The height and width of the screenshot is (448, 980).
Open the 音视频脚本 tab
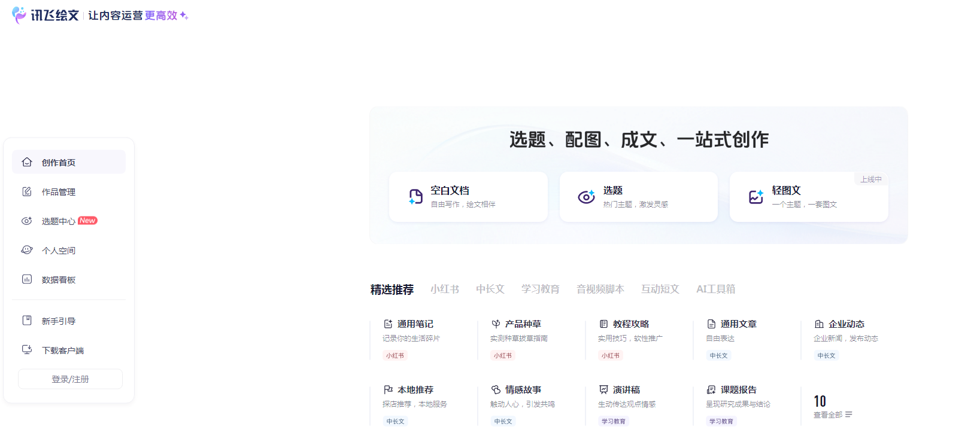[x=600, y=289]
